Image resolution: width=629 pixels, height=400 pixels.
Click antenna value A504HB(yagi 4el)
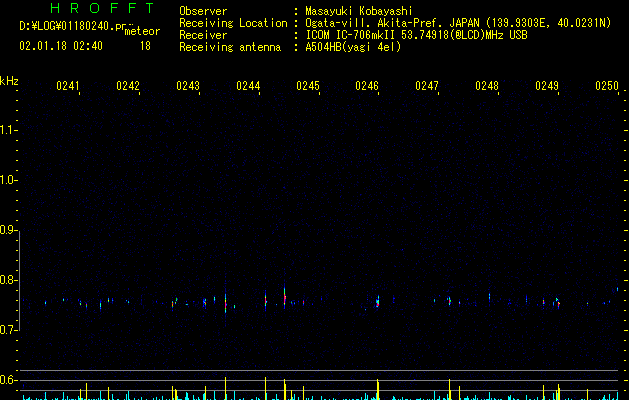353,47
